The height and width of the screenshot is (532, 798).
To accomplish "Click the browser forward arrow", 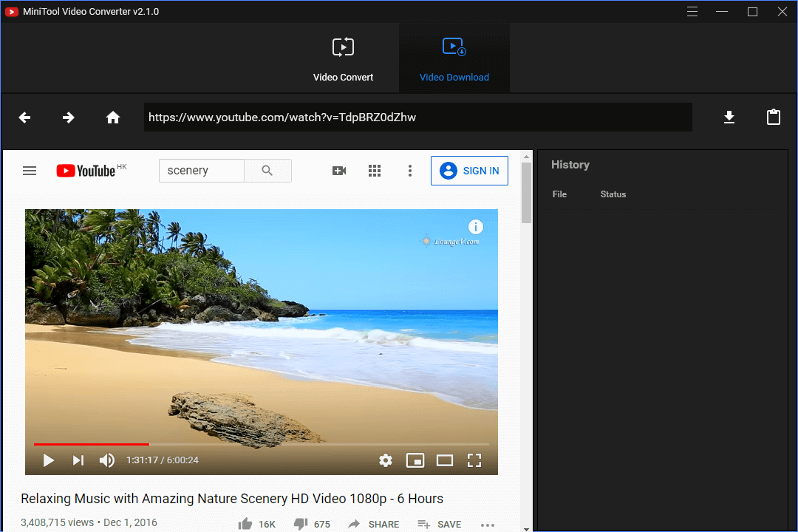I will point(68,117).
